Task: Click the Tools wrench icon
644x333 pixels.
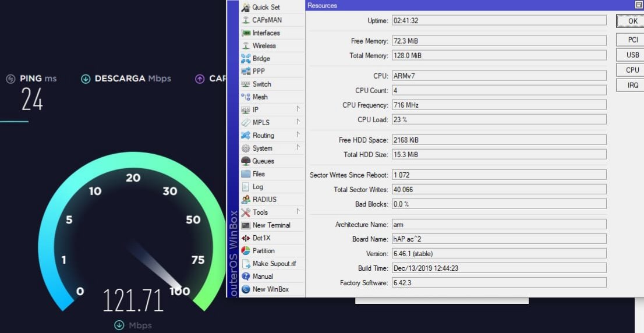Action: pos(246,212)
